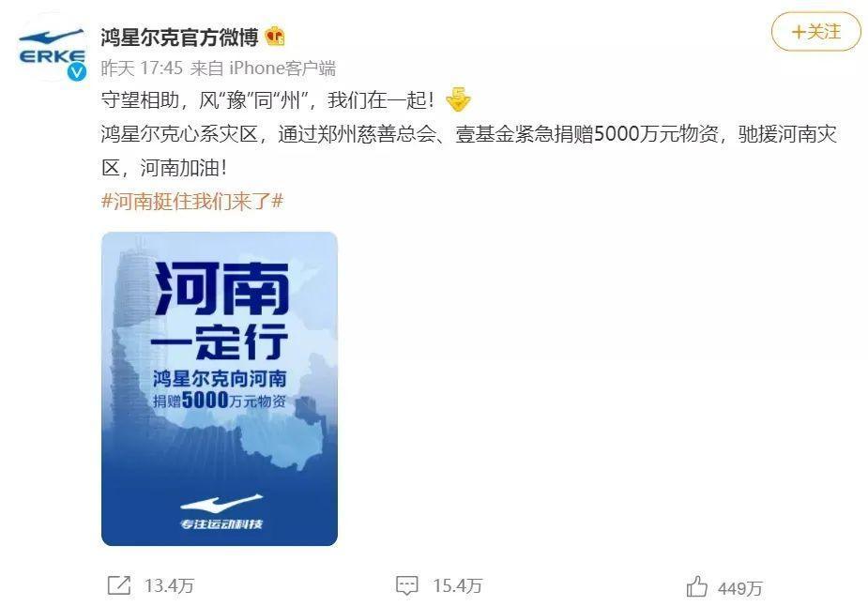Click the 15.4万 comment count
The image size is (868, 606).
point(458,586)
